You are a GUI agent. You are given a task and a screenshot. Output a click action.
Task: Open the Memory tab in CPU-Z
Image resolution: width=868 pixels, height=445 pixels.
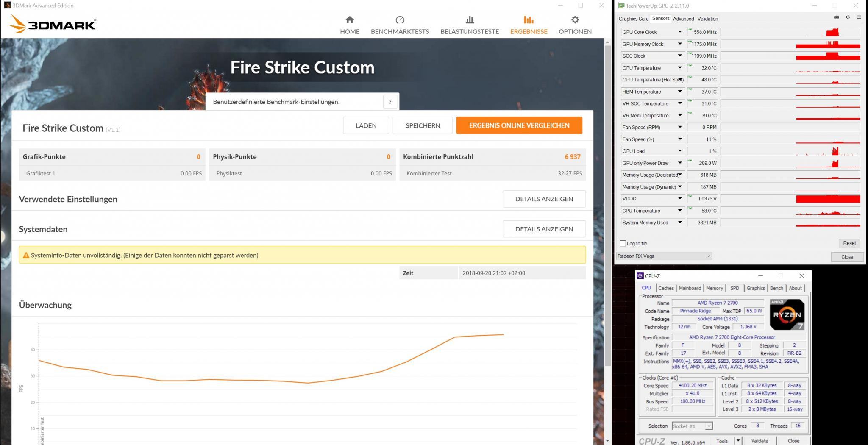tap(714, 288)
